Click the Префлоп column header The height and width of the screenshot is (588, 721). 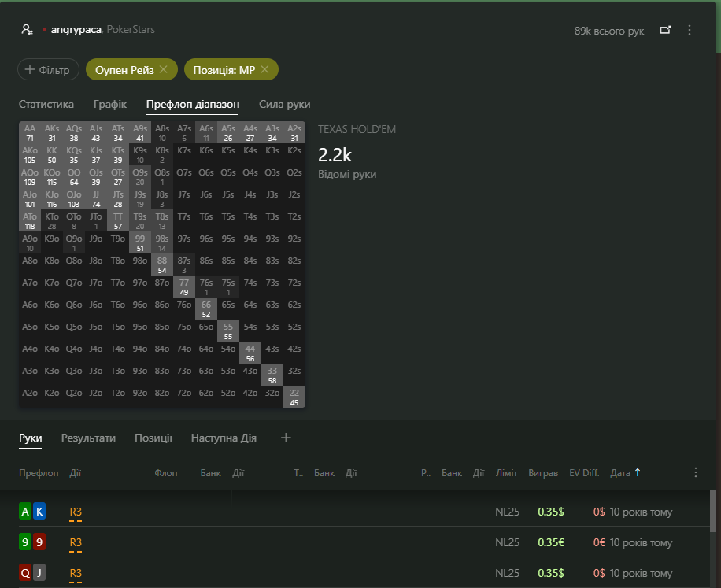tap(39, 472)
